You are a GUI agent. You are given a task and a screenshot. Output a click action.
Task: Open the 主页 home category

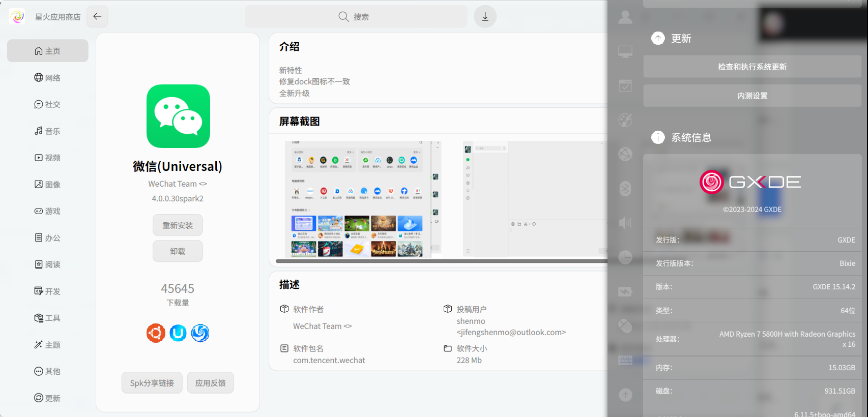[x=48, y=51]
